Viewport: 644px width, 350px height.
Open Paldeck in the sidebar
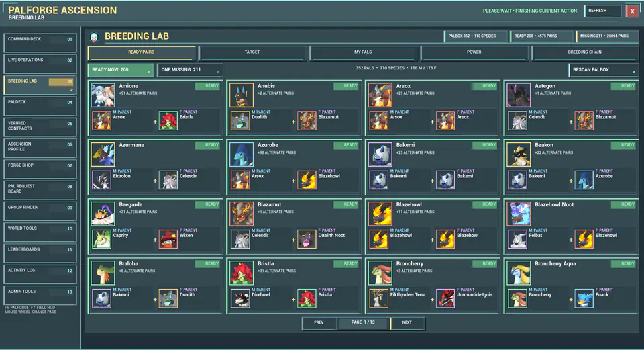tap(40, 105)
